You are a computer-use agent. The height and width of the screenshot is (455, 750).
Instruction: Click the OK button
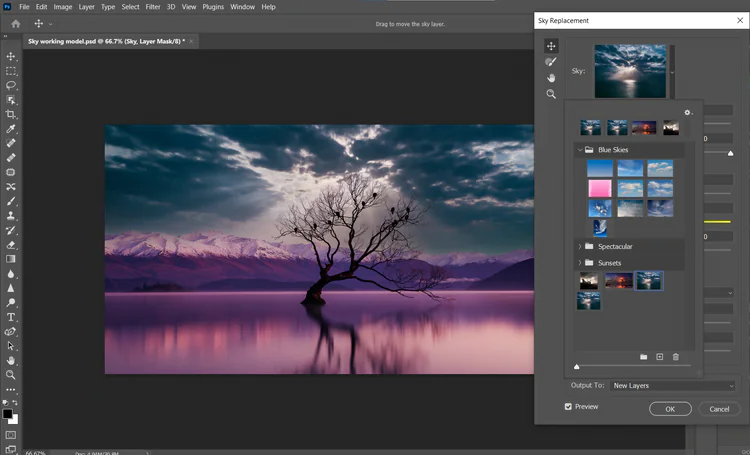coord(670,409)
